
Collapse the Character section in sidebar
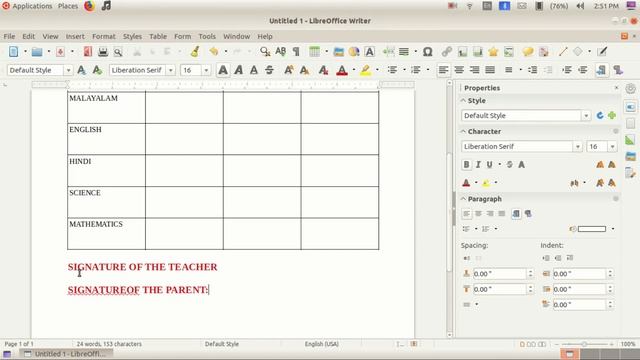[x=463, y=131]
